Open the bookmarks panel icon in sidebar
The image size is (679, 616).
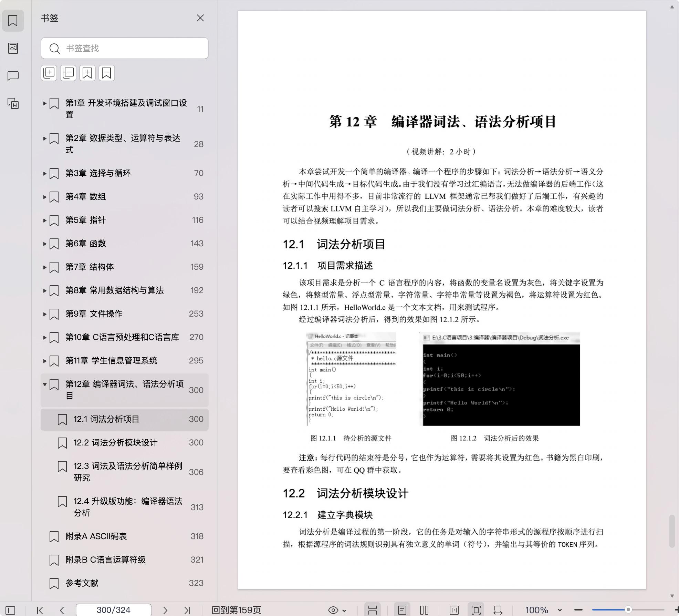tap(13, 21)
